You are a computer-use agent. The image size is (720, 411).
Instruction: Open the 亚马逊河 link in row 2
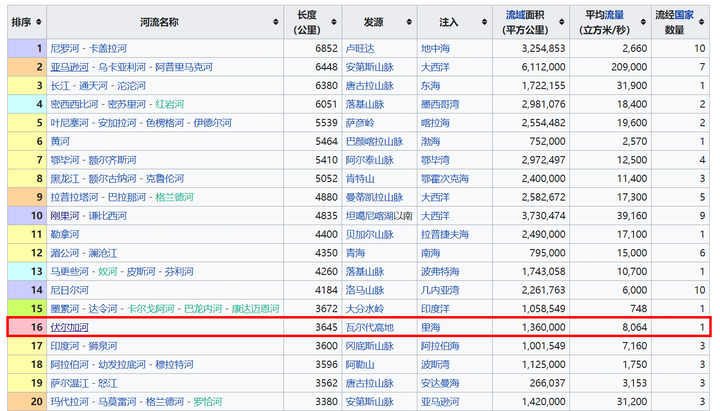69,67
